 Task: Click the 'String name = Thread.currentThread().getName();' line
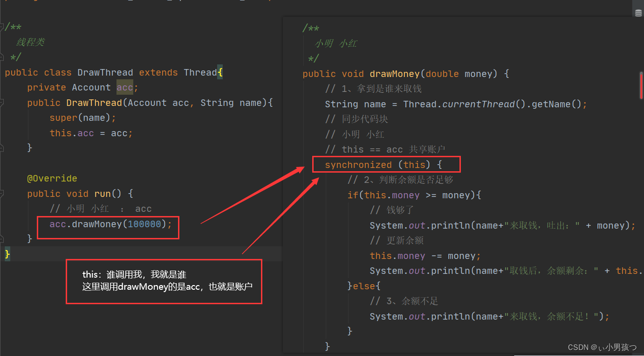[456, 104]
